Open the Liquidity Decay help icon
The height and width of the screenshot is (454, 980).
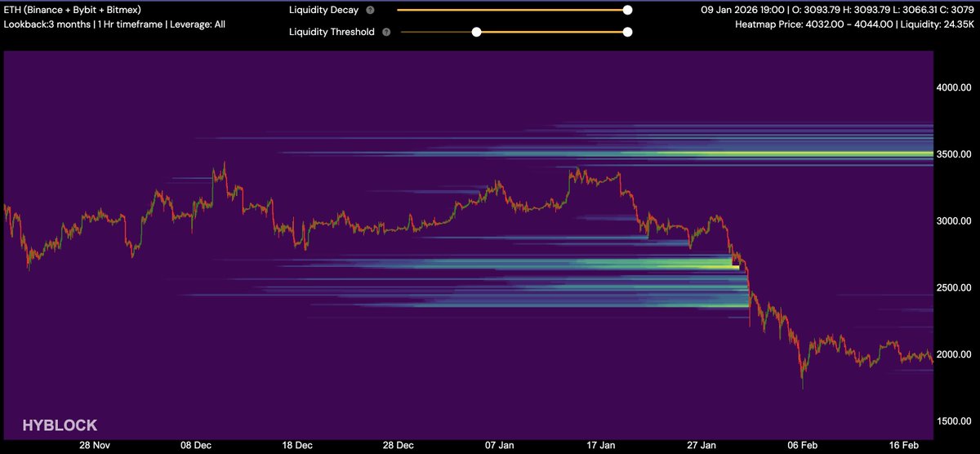click(370, 11)
